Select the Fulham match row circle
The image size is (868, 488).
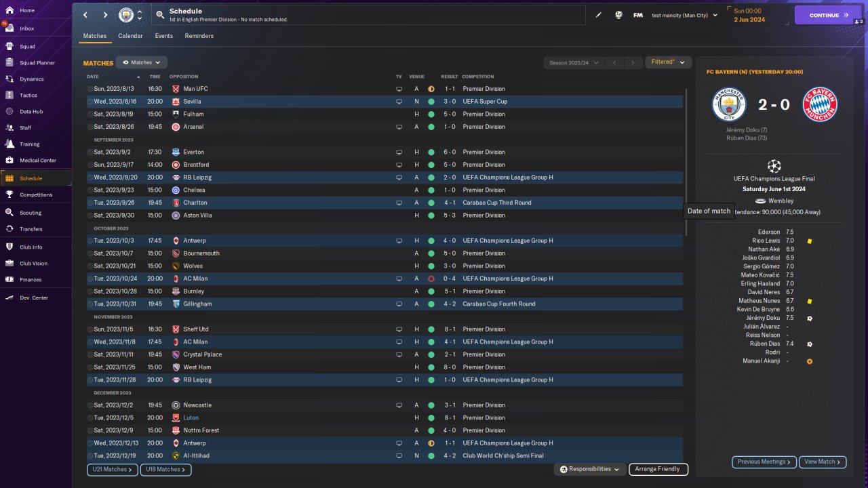tap(90, 115)
